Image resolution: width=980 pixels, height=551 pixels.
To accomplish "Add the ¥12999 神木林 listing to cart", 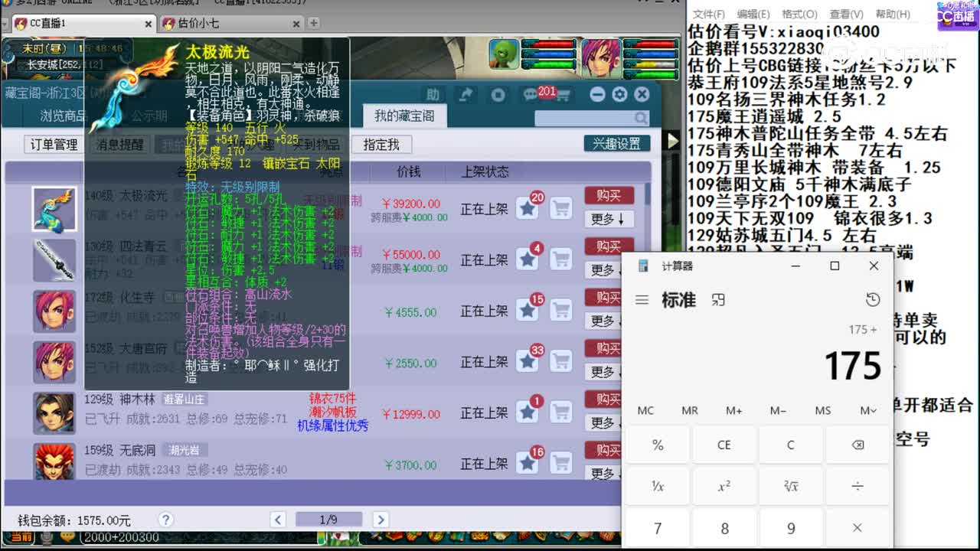I will pos(561,412).
